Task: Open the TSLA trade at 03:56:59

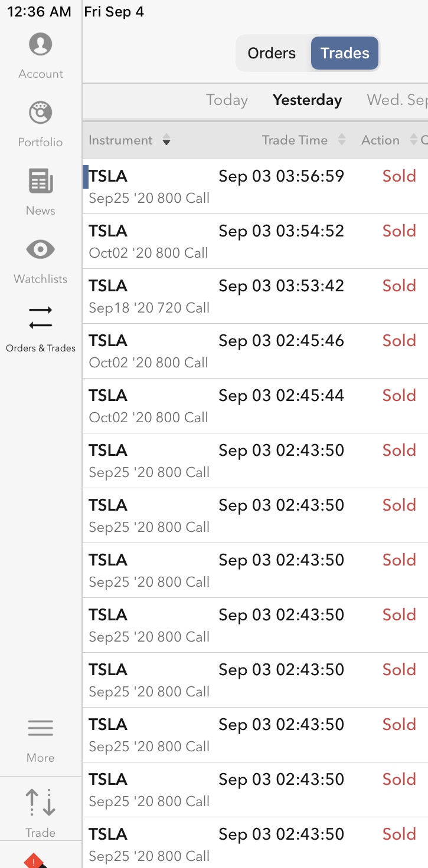Action: pos(254,186)
